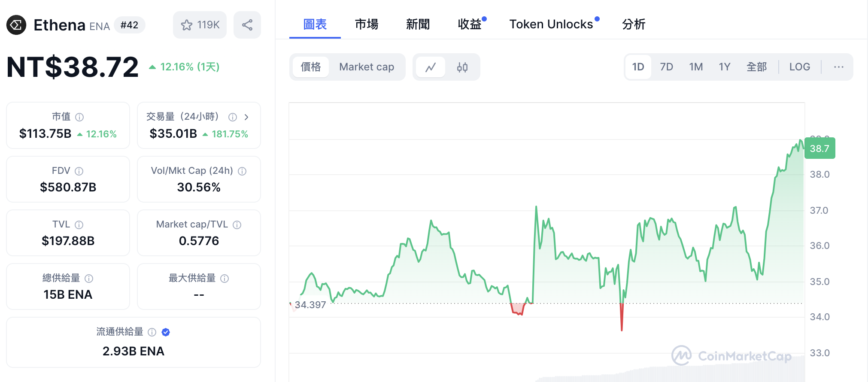Click the TVL info icon

coord(79,224)
